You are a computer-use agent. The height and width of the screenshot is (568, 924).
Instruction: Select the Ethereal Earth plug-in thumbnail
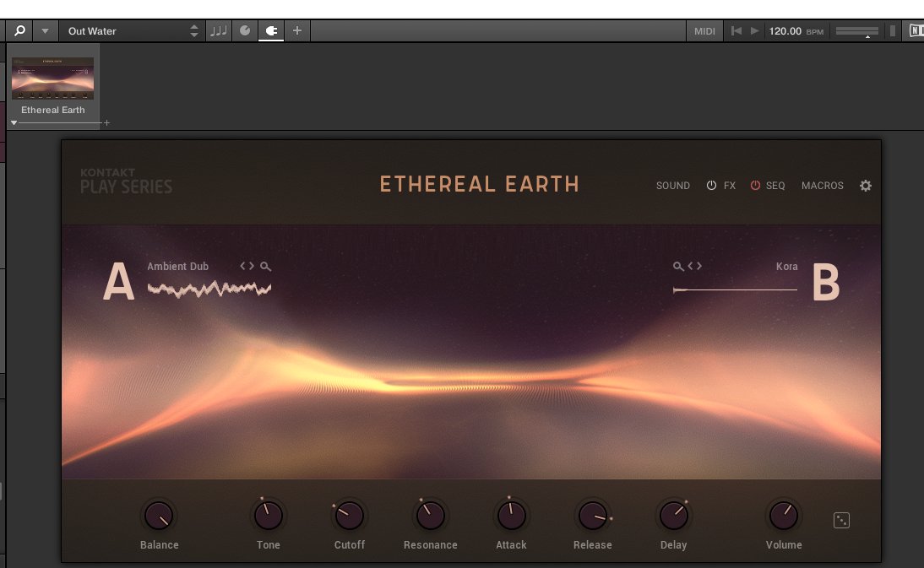tap(53, 78)
